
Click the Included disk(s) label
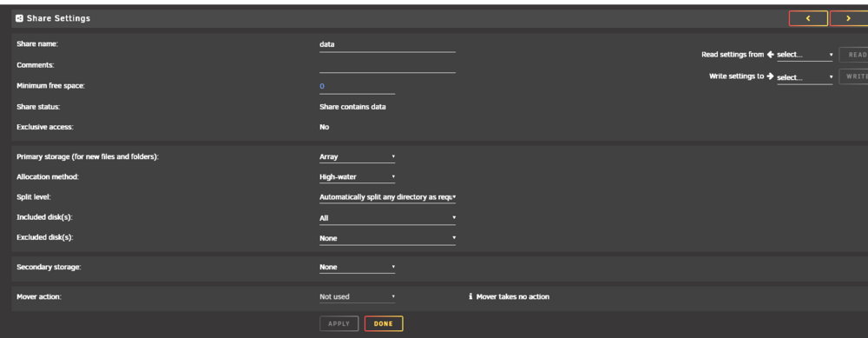45,217
